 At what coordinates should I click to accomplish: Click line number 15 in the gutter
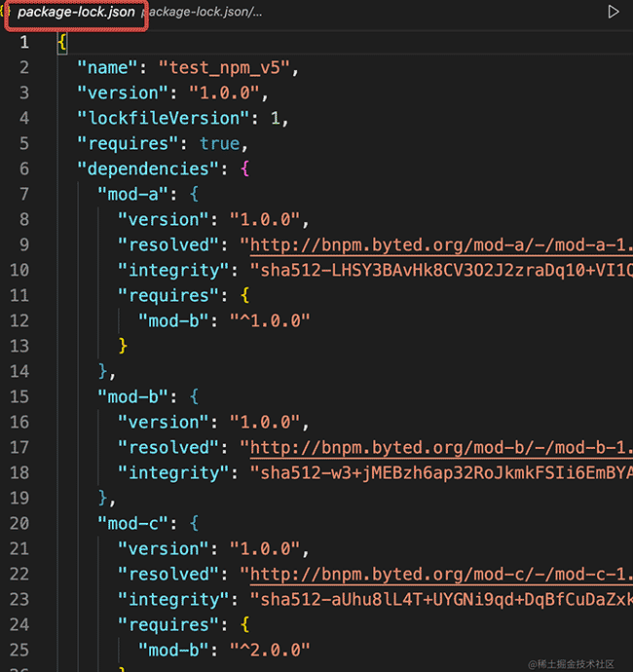19,396
